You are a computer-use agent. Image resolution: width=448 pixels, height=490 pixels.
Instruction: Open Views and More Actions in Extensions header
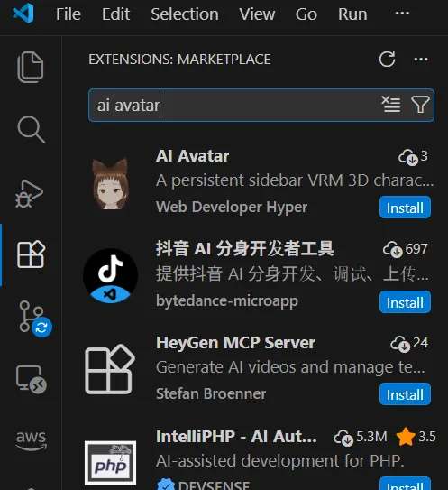click(x=421, y=59)
